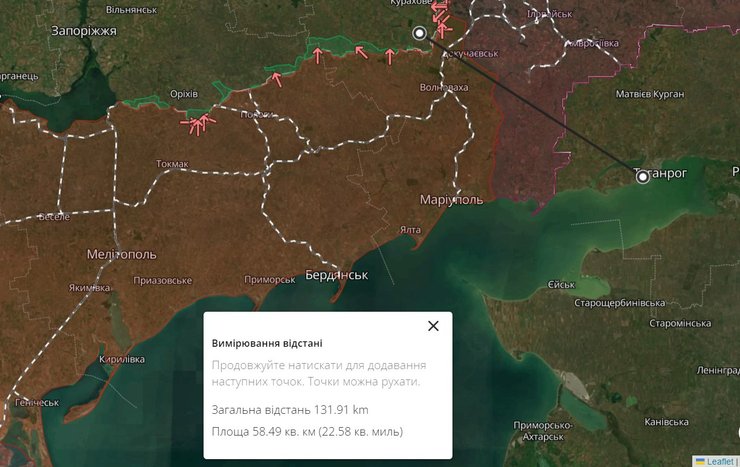Click the total distance 131.91 km text
This screenshot has width=740, height=467.
[x=290, y=410]
